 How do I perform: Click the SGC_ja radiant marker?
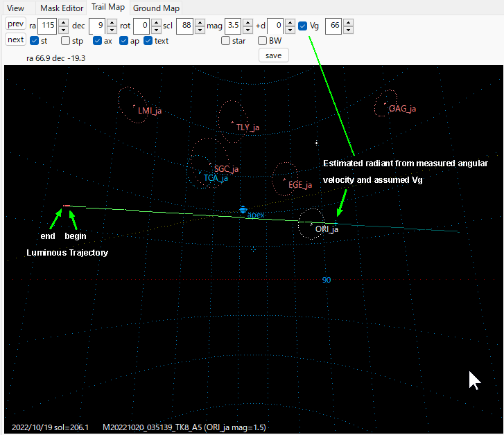[x=209, y=165]
